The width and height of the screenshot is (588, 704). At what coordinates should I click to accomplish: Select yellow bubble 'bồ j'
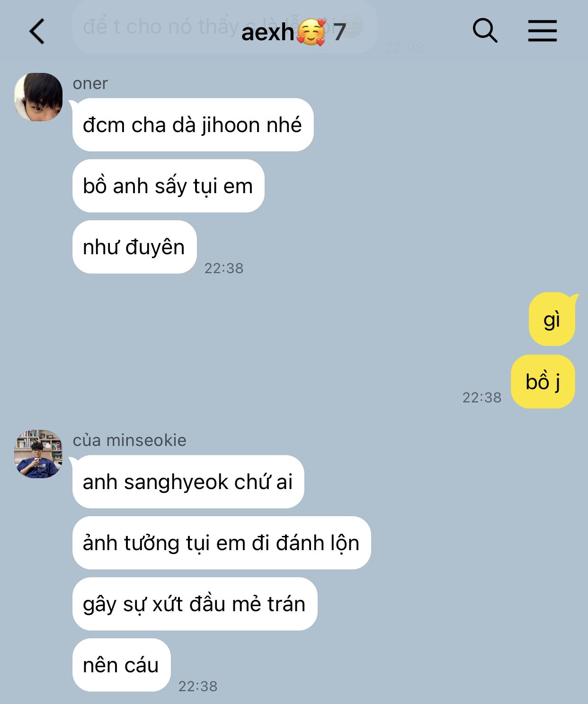[x=543, y=382]
